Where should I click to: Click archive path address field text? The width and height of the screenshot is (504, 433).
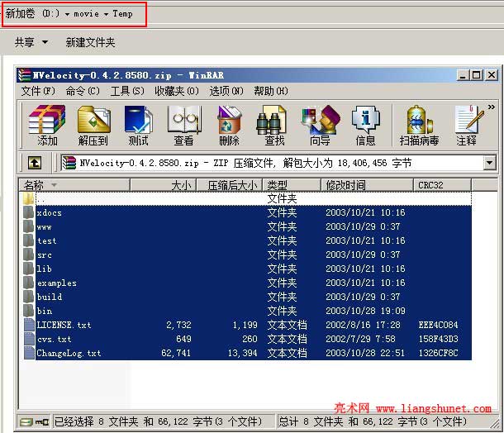(x=245, y=163)
